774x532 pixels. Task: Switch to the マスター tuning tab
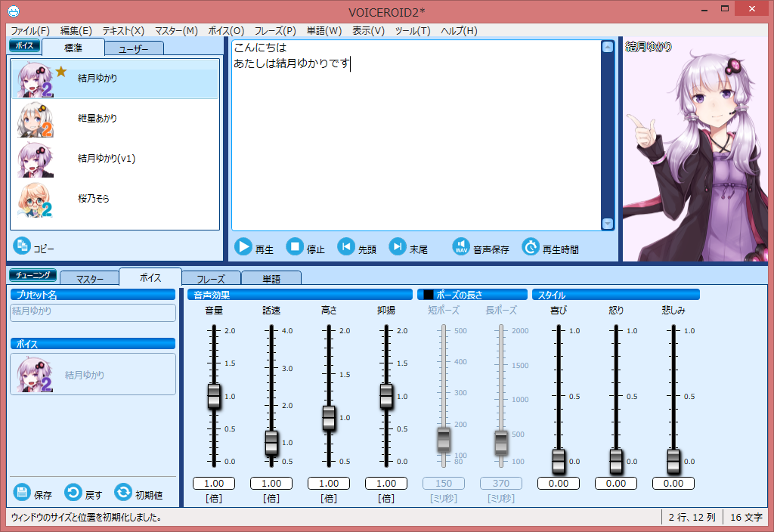90,279
